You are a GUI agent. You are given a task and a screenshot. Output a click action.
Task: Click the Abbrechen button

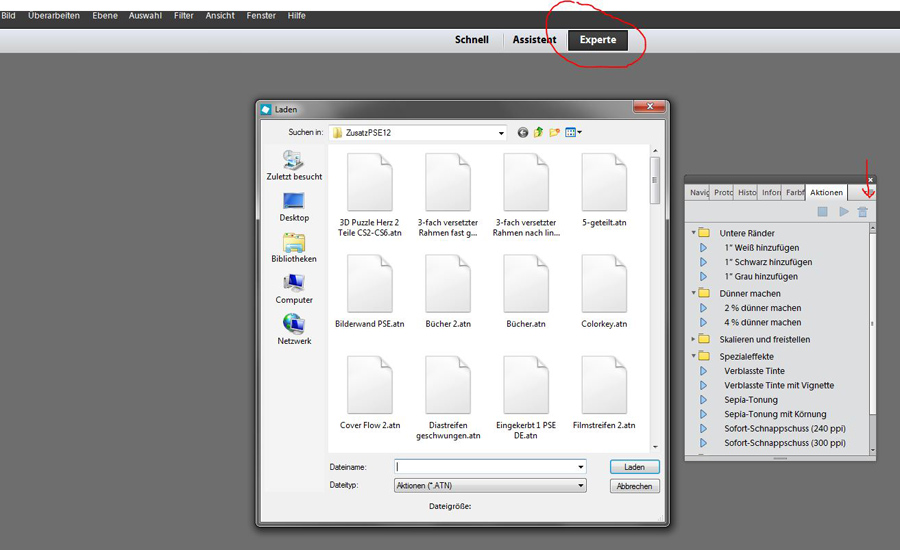[x=634, y=486]
